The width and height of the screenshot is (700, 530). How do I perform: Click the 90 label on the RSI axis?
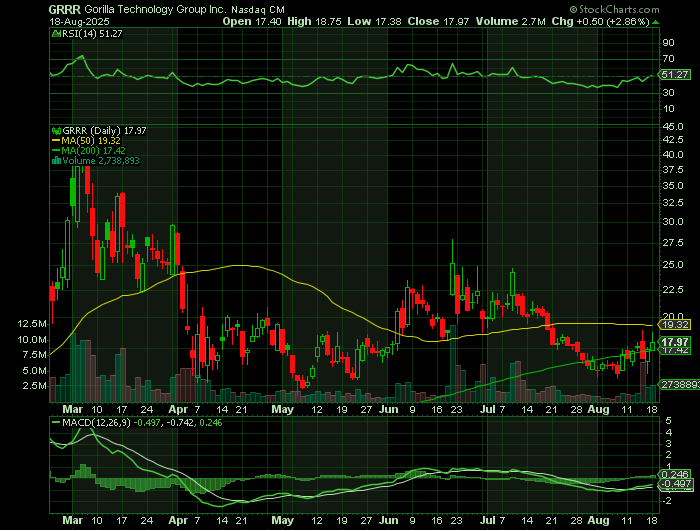coord(668,43)
